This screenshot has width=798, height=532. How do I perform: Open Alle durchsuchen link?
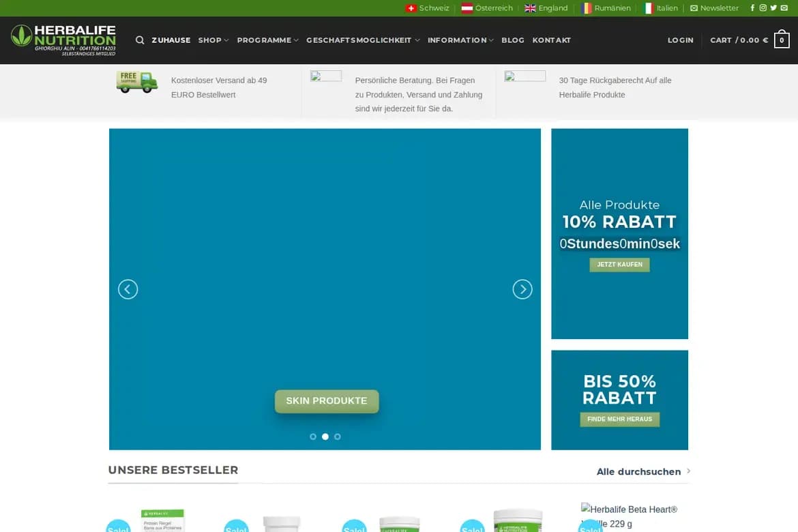638,471
